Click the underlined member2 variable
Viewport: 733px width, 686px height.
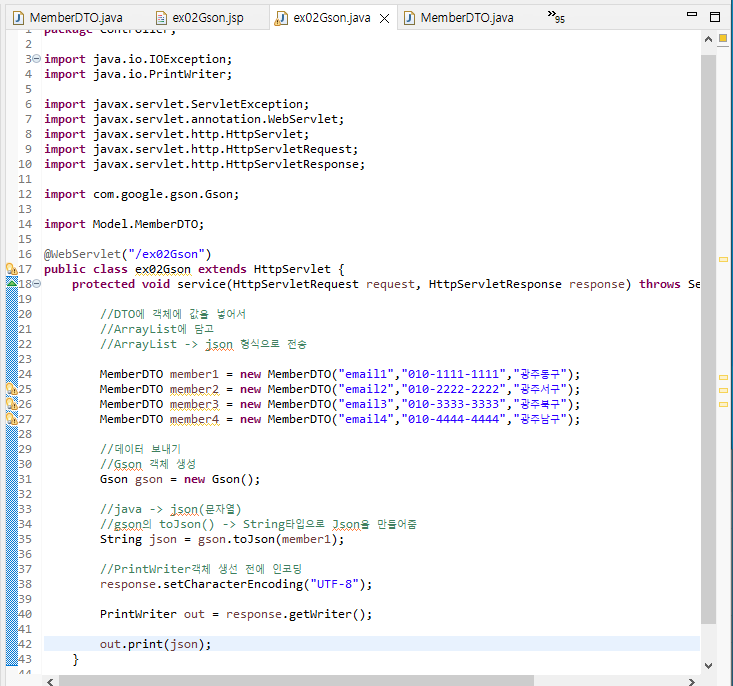[194, 389]
